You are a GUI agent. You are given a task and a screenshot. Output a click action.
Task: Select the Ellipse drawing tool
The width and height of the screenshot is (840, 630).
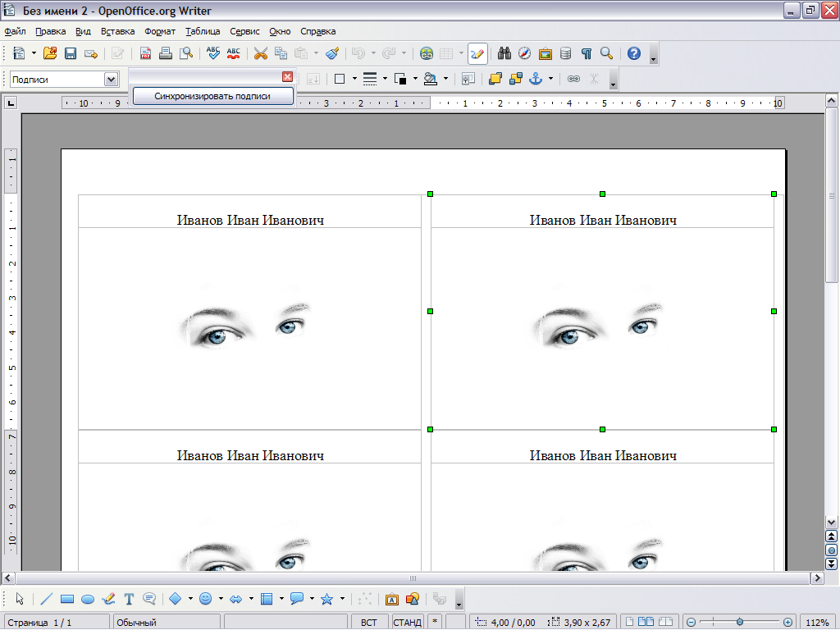(88, 599)
